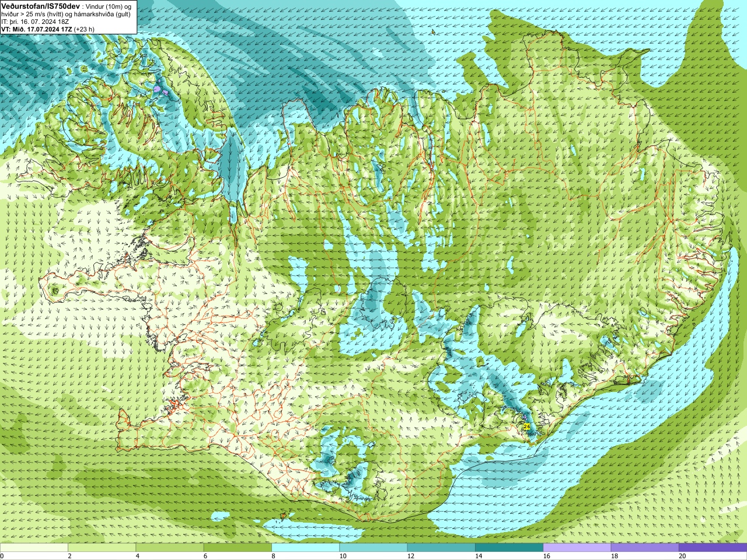The image size is (747, 560).
Task: Click the 16–18 m/s light purple legend swatch
Action: [x=577, y=548]
